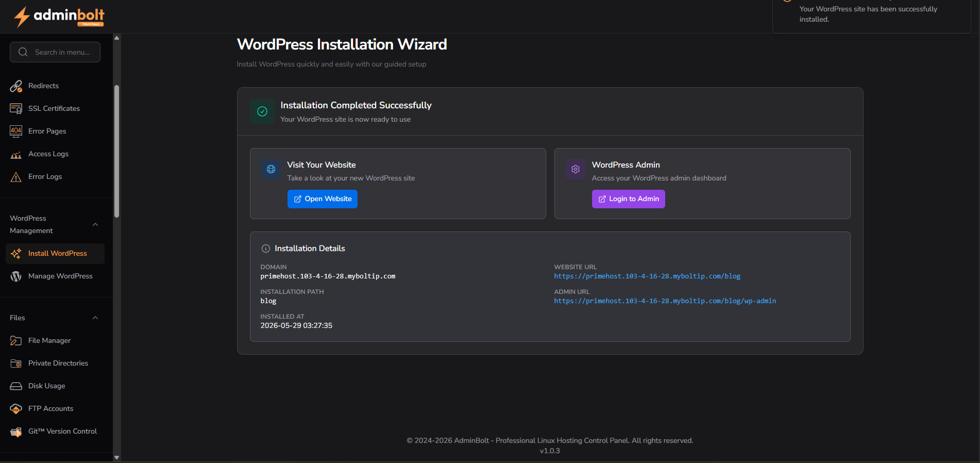This screenshot has height=463, width=980.
Task: Open Manage WordPress
Action: (x=55, y=276)
